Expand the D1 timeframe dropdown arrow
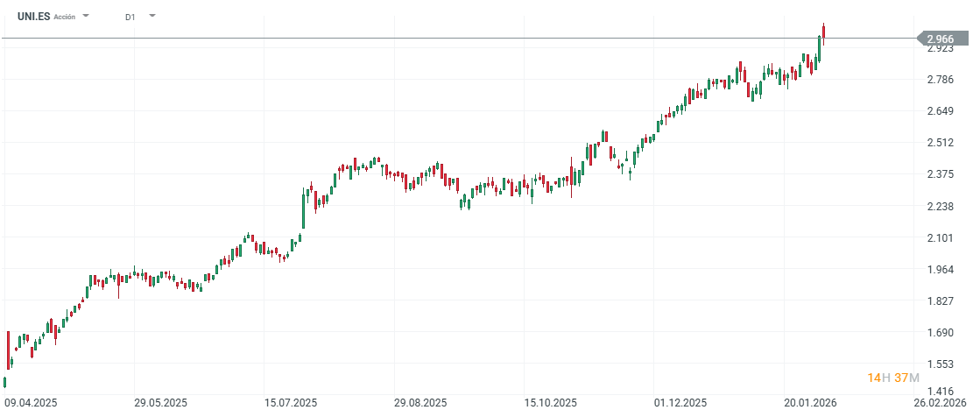The width and height of the screenshot is (980, 417). coord(152,16)
